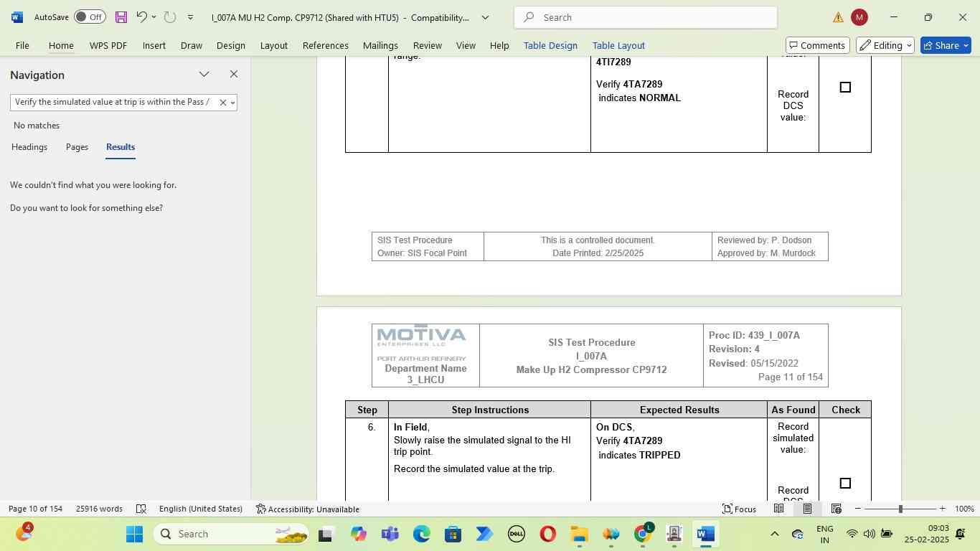This screenshot has width=980, height=551.
Task: Click the navigation search input field
Action: 113,102
